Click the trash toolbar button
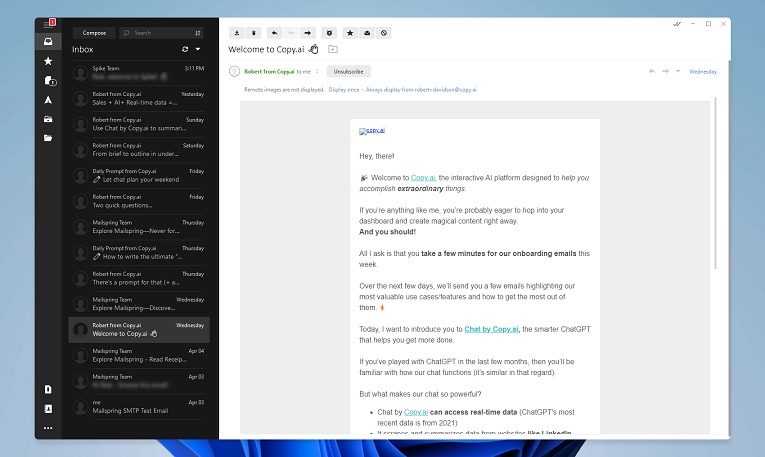765x457 pixels. [x=253, y=33]
